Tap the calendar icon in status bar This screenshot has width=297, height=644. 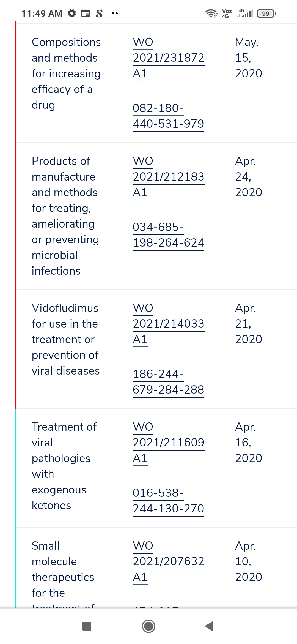click(86, 13)
